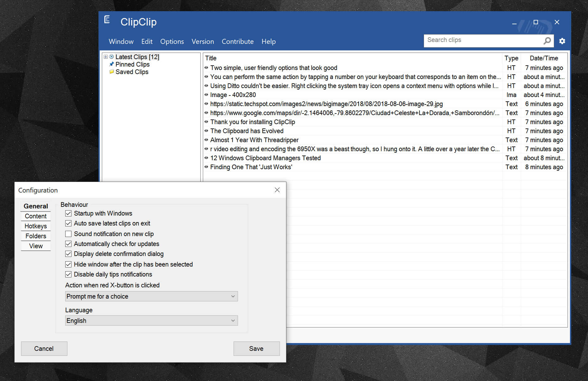Click eye icon for 'You can perform' clip
This screenshot has height=381, width=588.
pyautogui.click(x=206, y=77)
